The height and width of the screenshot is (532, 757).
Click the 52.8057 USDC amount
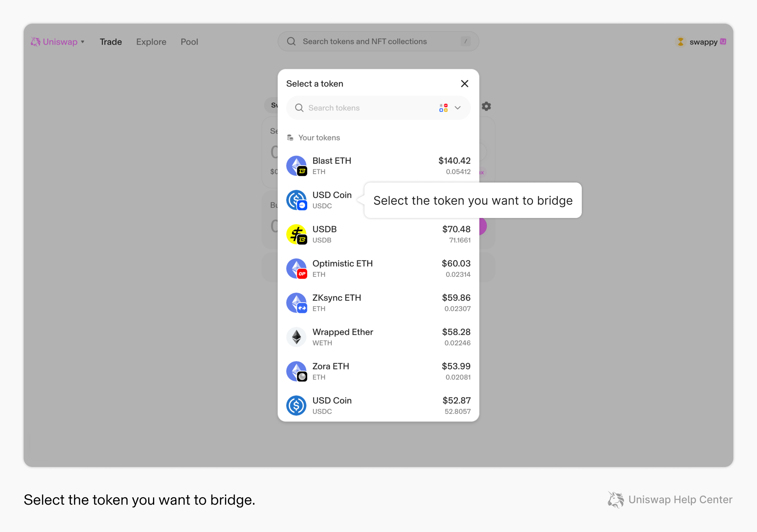pyautogui.click(x=458, y=412)
